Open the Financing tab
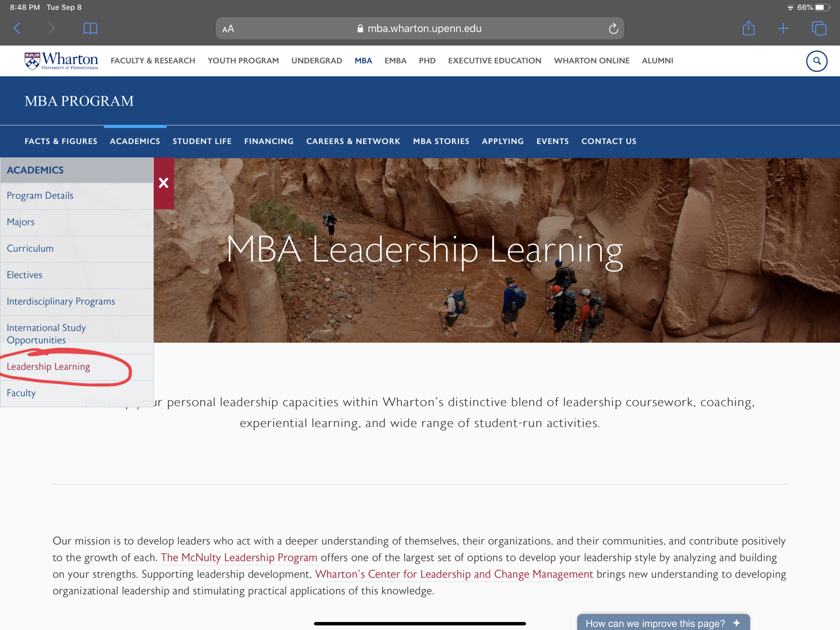840x630 pixels. click(x=269, y=141)
